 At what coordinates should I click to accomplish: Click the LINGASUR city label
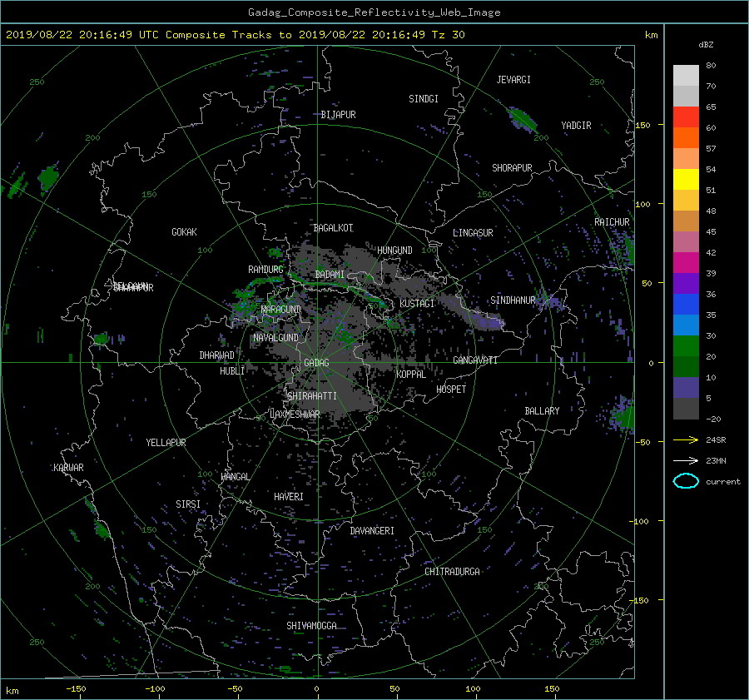[x=473, y=233]
